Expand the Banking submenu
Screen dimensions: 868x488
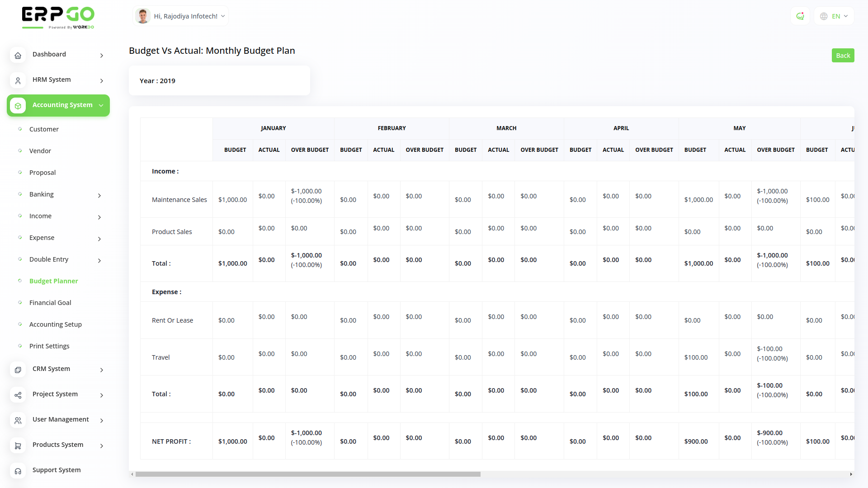pos(99,195)
